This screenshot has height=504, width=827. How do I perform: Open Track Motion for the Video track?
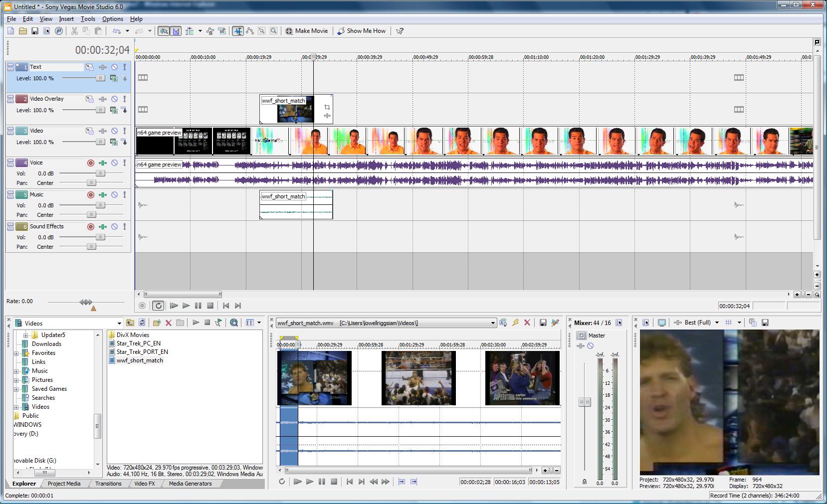(89, 131)
